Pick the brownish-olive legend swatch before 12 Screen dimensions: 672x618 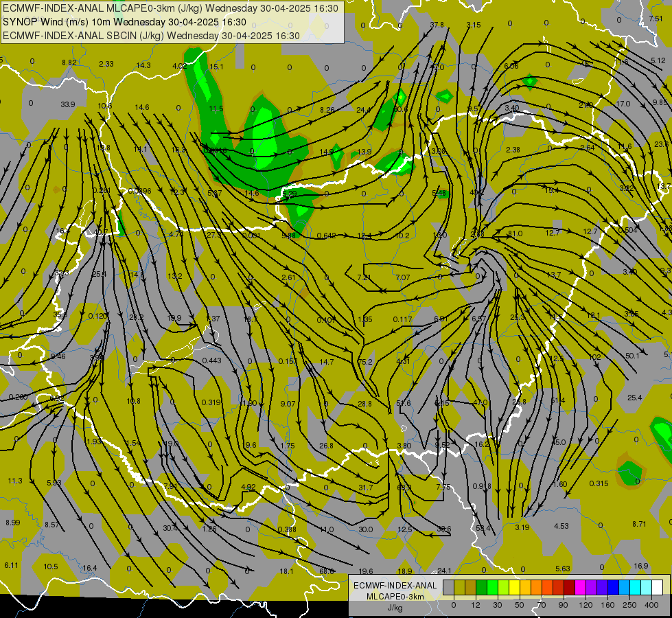click(x=471, y=587)
